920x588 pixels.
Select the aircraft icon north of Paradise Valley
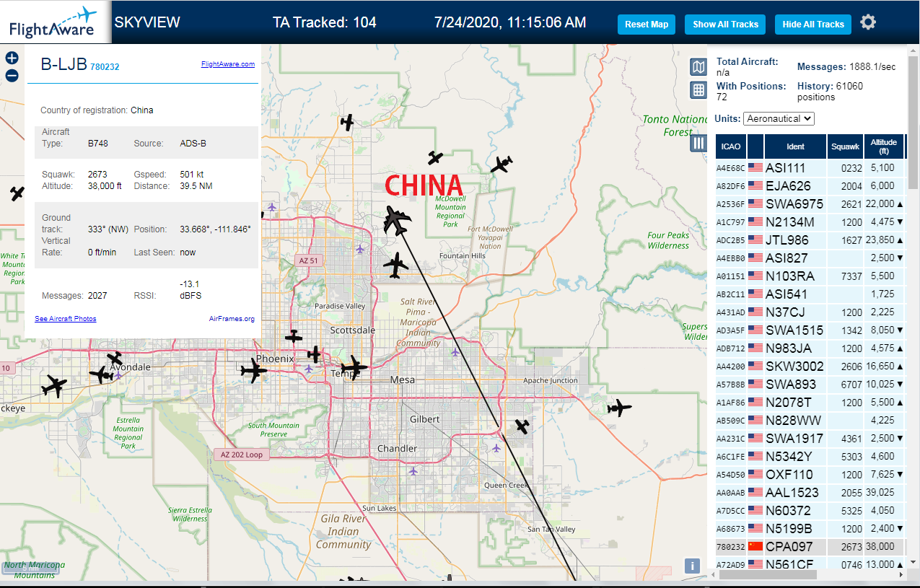click(x=395, y=266)
